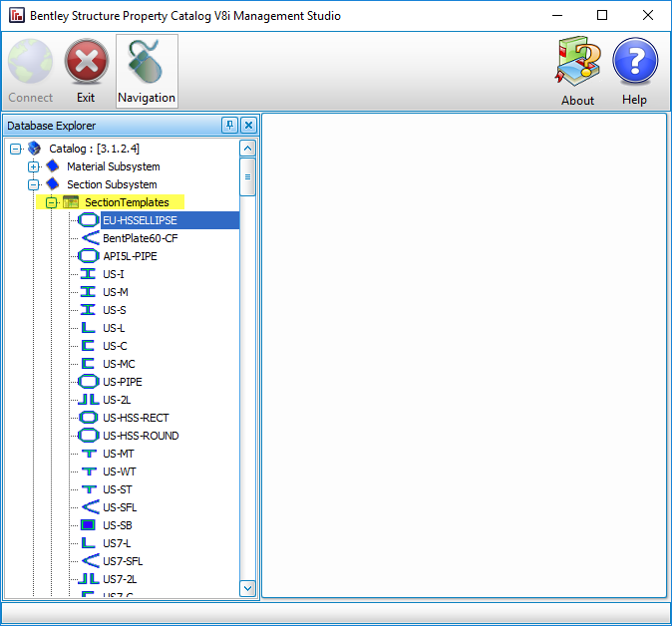Select US-HSS-RECT template label
Screen dimensions: 672x626
click(x=136, y=418)
